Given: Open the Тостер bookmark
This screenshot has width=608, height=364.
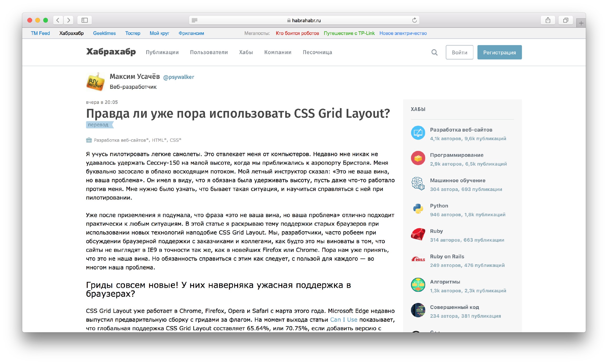Looking at the screenshot, I should (x=133, y=33).
